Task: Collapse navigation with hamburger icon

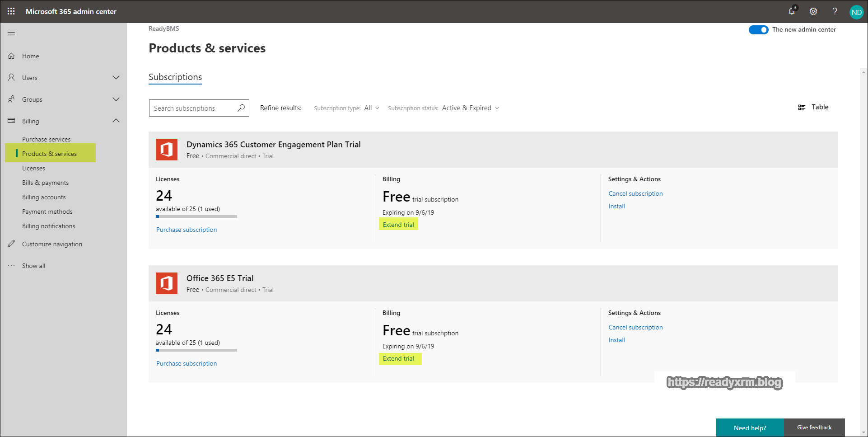Action: pos(11,34)
